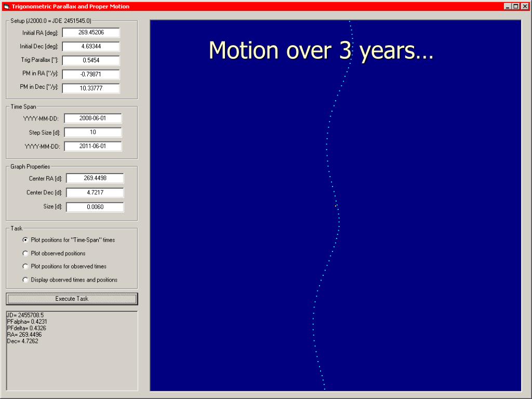Click the 'Task' group label
The height and width of the screenshot is (399, 532).
point(16,229)
